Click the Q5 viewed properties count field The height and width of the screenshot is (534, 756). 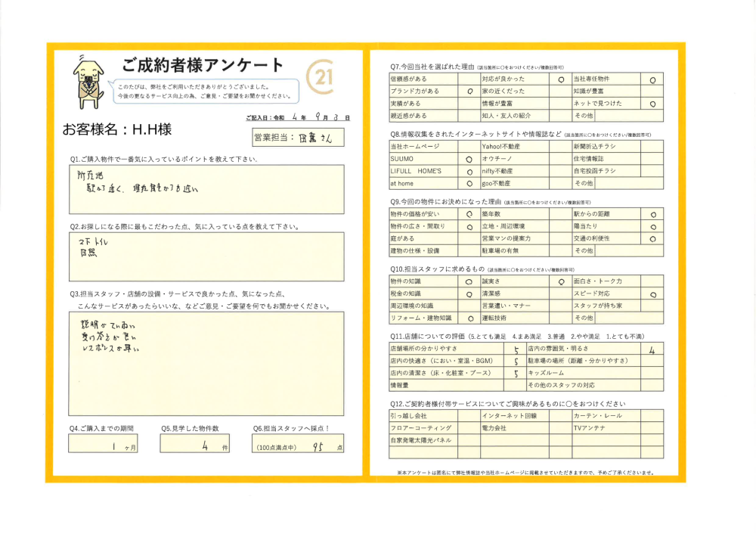[x=206, y=447]
